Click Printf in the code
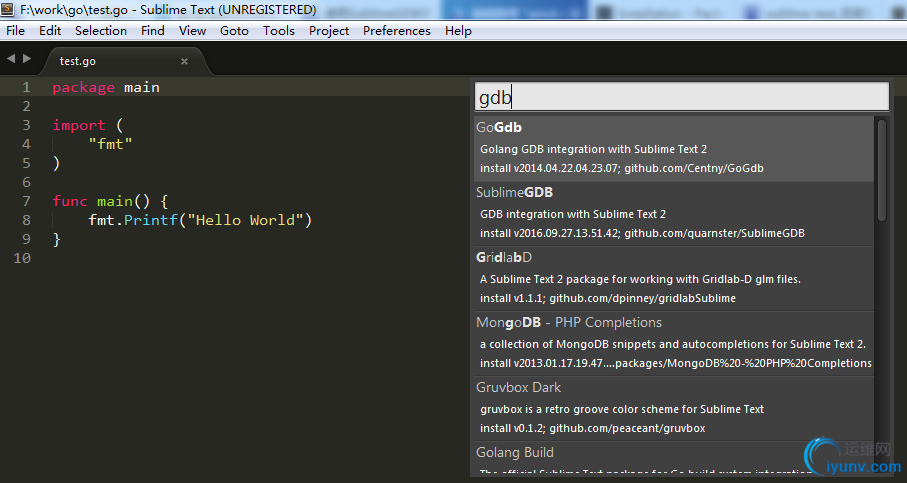The height and width of the screenshot is (483, 907). pos(150,220)
